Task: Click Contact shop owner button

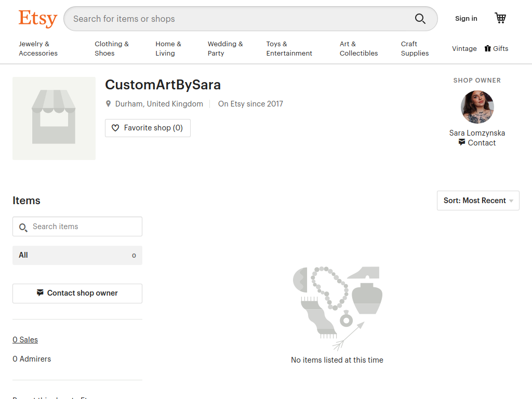Action: click(x=77, y=294)
